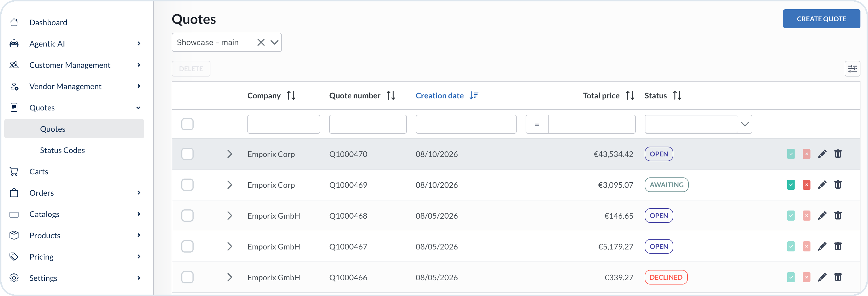The width and height of the screenshot is (868, 296).
Task: Click the €43,534.42 total price cell
Action: tap(613, 154)
